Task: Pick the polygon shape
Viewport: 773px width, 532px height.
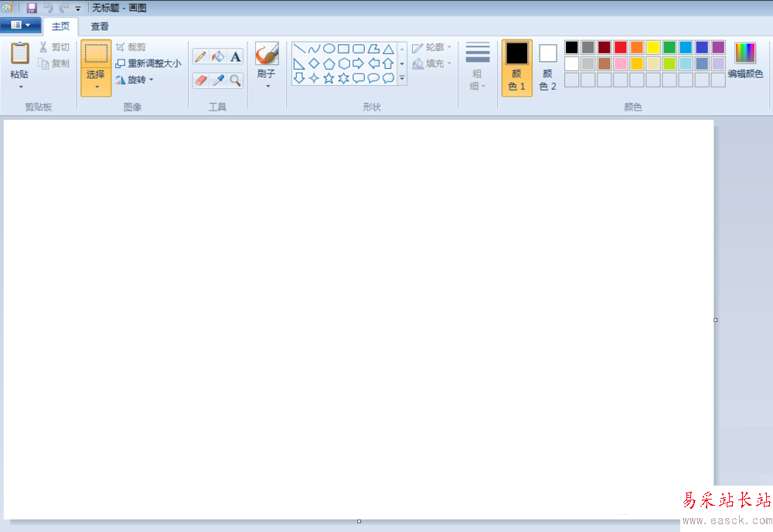Action: pos(373,49)
